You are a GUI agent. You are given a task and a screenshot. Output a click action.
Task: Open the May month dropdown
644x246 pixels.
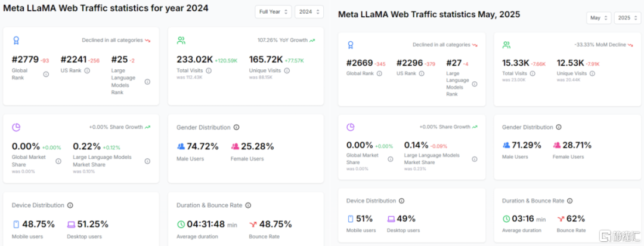point(599,18)
